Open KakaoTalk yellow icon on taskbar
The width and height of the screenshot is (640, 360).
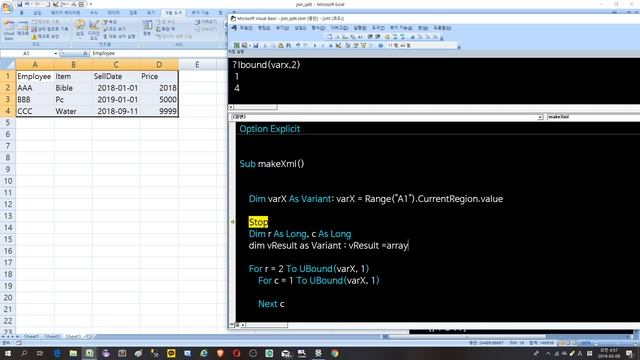click(x=171, y=353)
